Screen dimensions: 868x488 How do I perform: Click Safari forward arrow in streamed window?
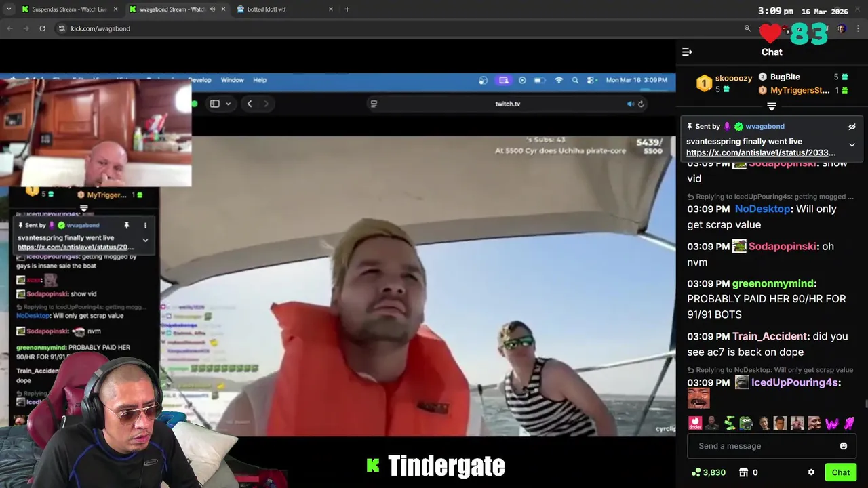click(266, 104)
